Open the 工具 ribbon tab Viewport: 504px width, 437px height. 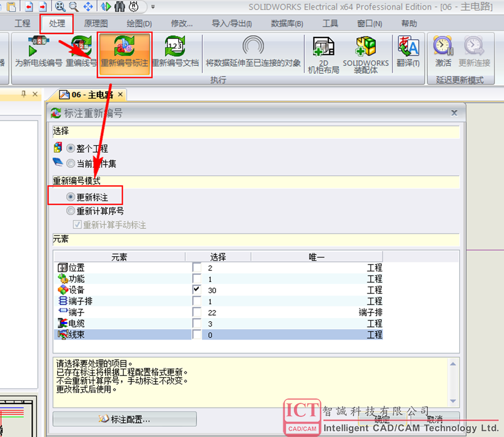tap(330, 24)
